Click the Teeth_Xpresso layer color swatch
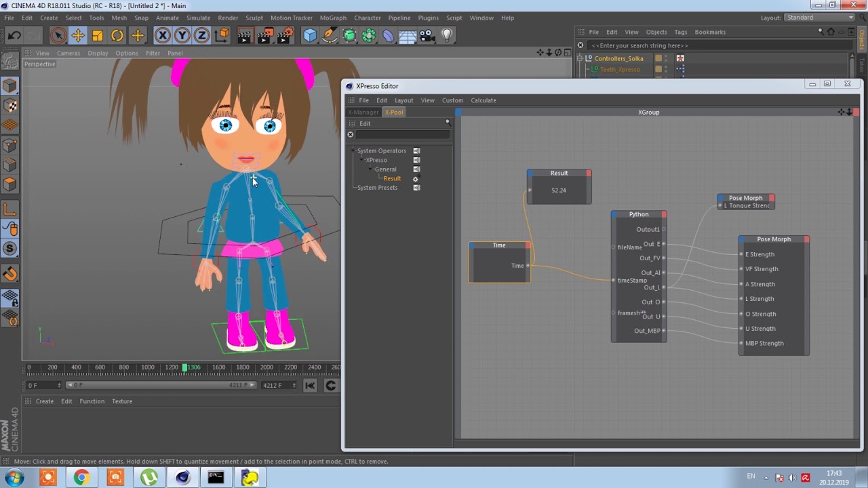 pyautogui.click(x=658, y=69)
